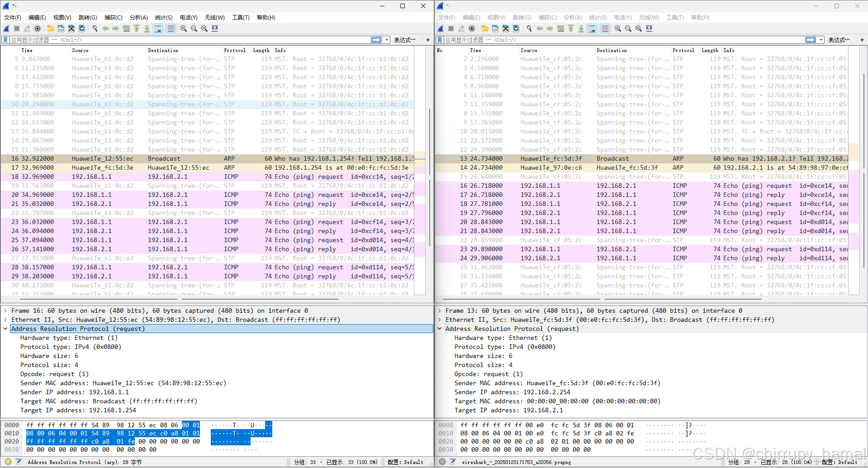The image size is (868, 468).
Task: Open capture file folder icon in left window
Action: coord(50,29)
